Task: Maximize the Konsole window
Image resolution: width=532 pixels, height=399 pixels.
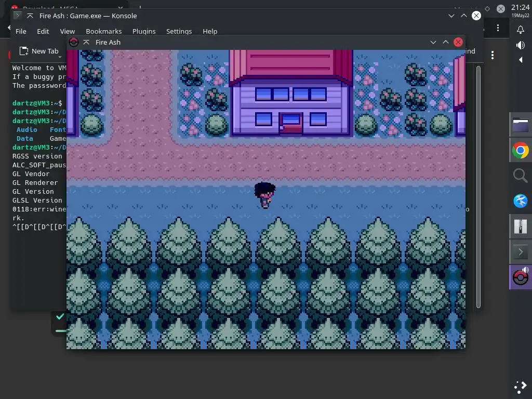Action: click(x=464, y=16)
